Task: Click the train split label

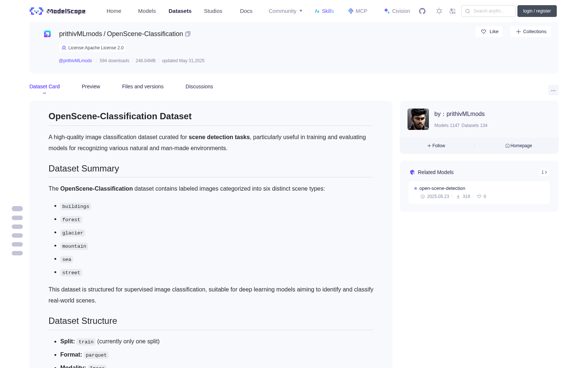Action: coord(86,342)
